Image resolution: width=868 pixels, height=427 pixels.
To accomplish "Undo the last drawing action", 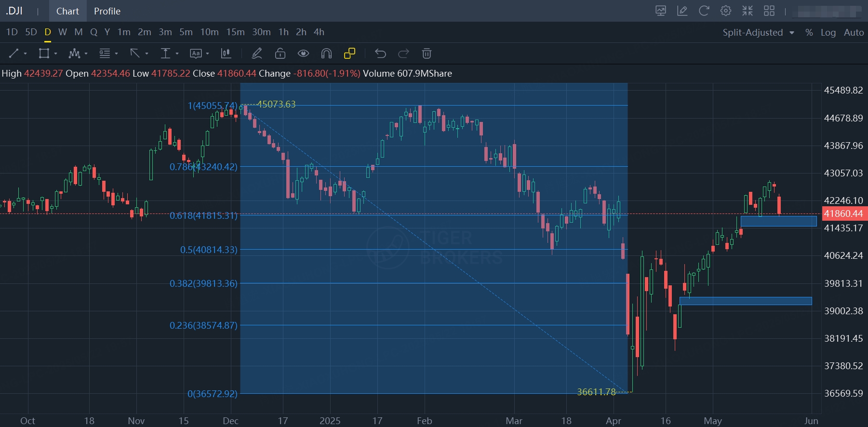I will click(x=380, y=53).
